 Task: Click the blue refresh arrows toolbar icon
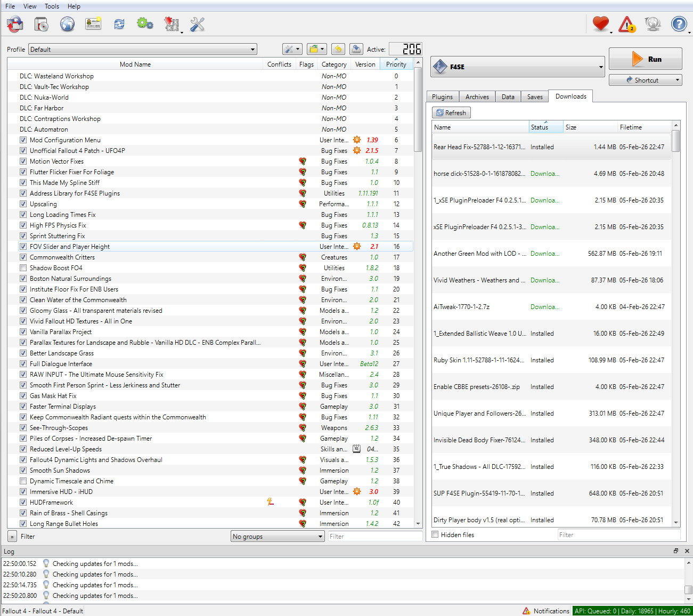[119, 24]
